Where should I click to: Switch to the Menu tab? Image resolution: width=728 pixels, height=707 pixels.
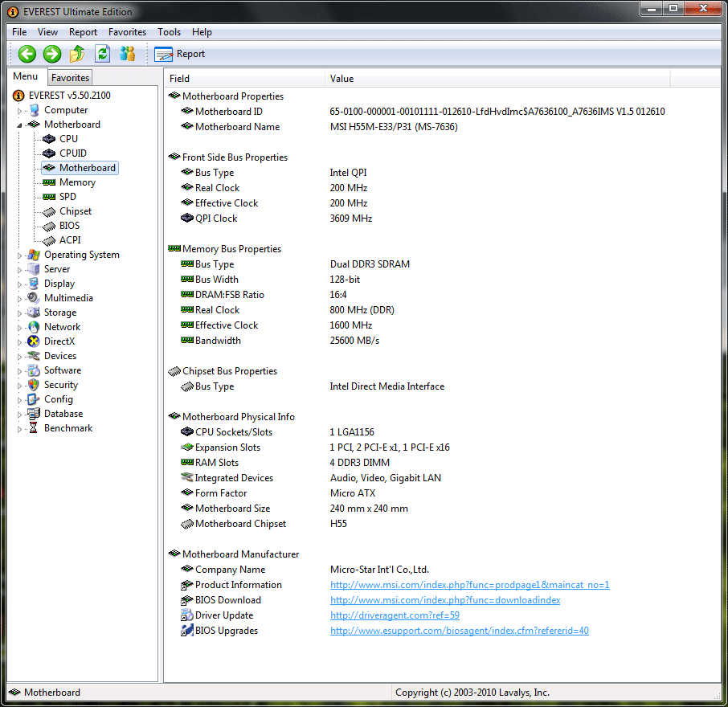pyautogui.click(x=26, y=76)
